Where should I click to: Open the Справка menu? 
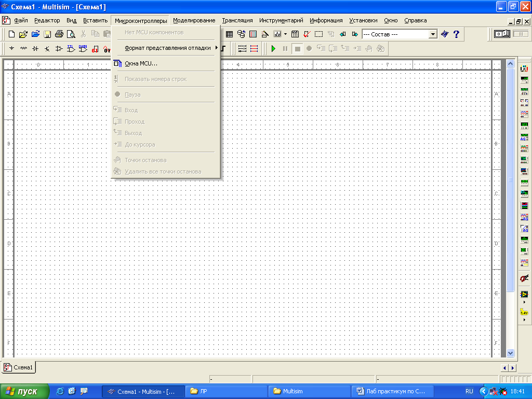point(415,20)
